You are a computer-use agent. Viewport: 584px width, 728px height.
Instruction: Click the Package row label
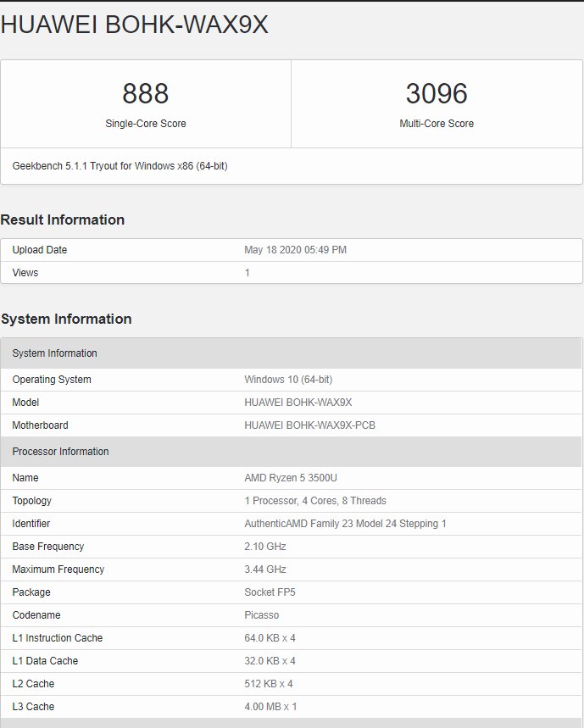(31, 592)
